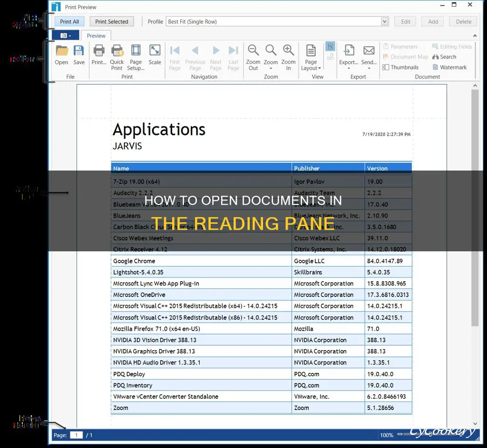Toggle the Thumbnails panel

(x=400, y=67)
